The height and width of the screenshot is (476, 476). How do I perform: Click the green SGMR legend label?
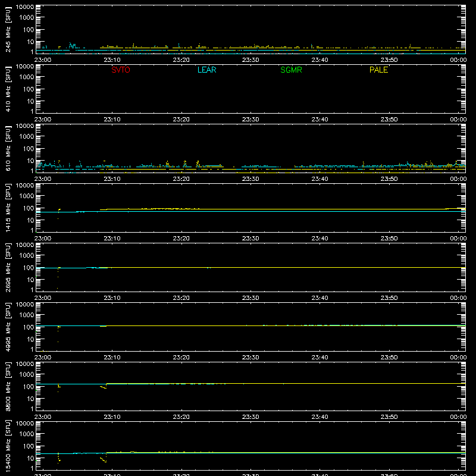pyautogui.click(x=291, y=70)
